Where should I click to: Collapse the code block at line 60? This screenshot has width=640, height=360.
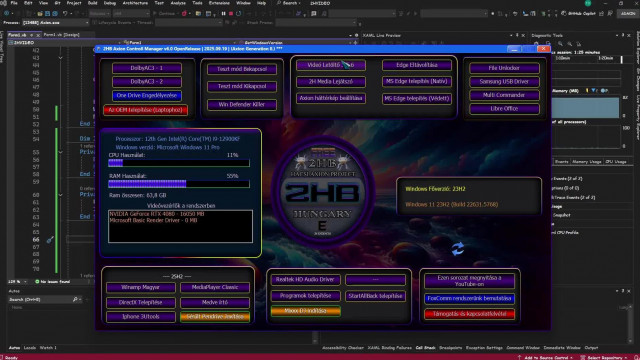tap(60, 195)
